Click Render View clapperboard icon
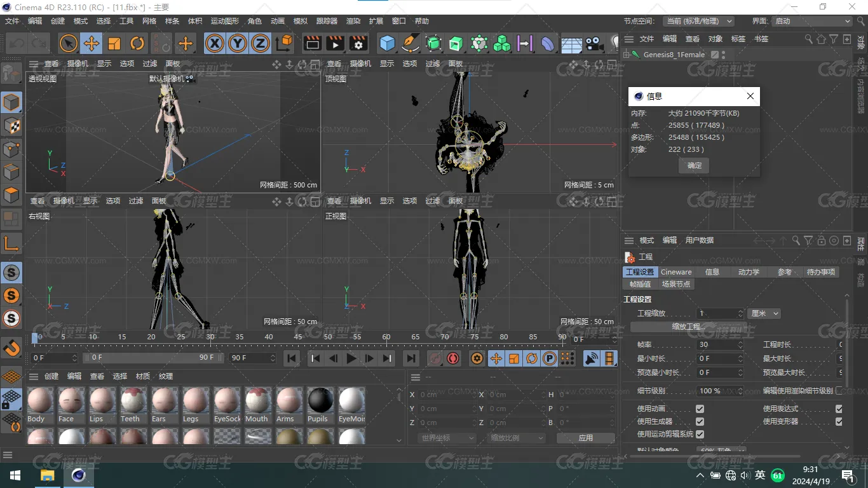This screenshot has height=488, width=868. point(313,43)
